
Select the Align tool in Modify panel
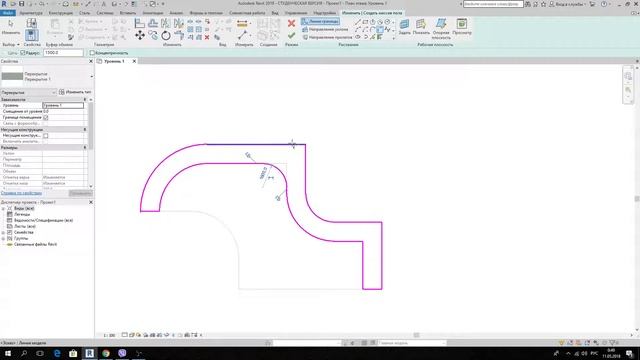pos(140,24)
